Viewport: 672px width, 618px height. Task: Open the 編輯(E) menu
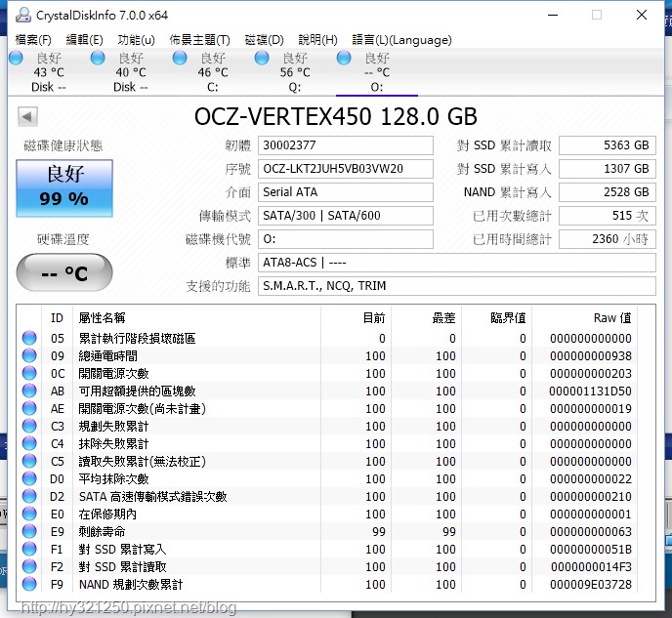tap(84, 40)
